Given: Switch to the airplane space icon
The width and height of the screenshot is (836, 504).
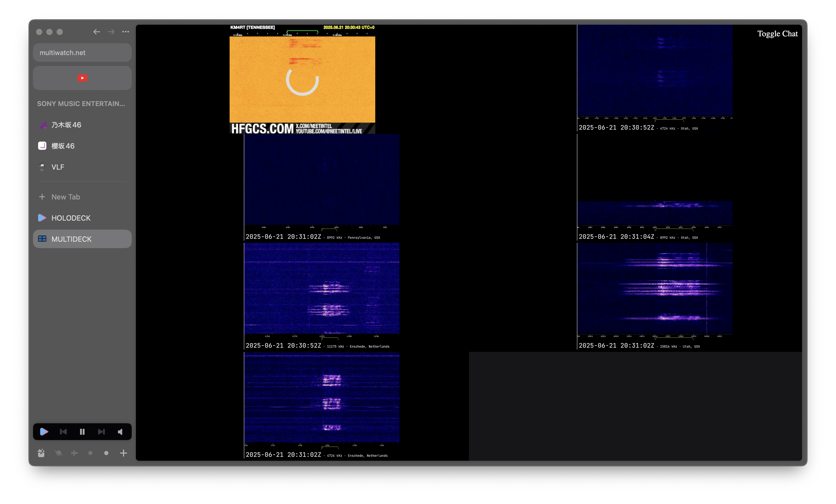Looking at the screenshot, I should tap(74, 453).
